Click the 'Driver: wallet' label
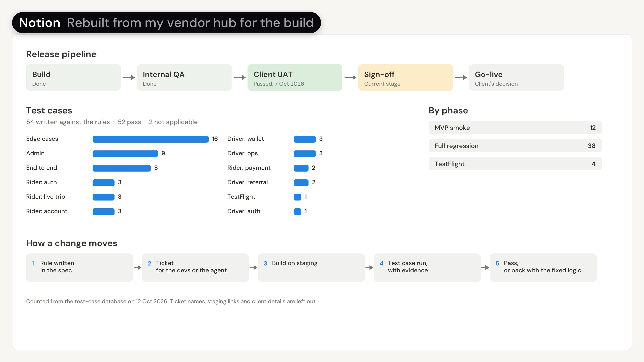 (246, 139)
